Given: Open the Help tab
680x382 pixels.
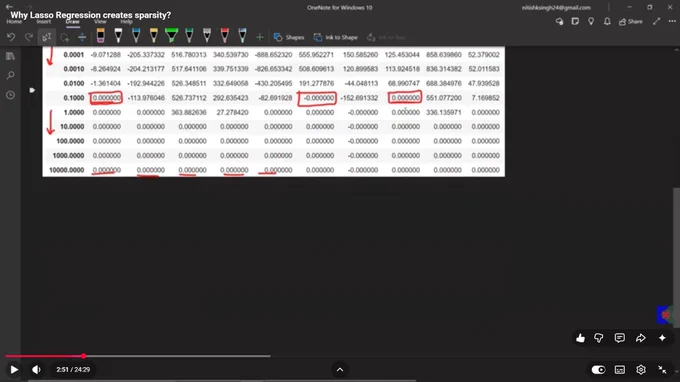Looking at the screenshot, I should tap(127, 22).
